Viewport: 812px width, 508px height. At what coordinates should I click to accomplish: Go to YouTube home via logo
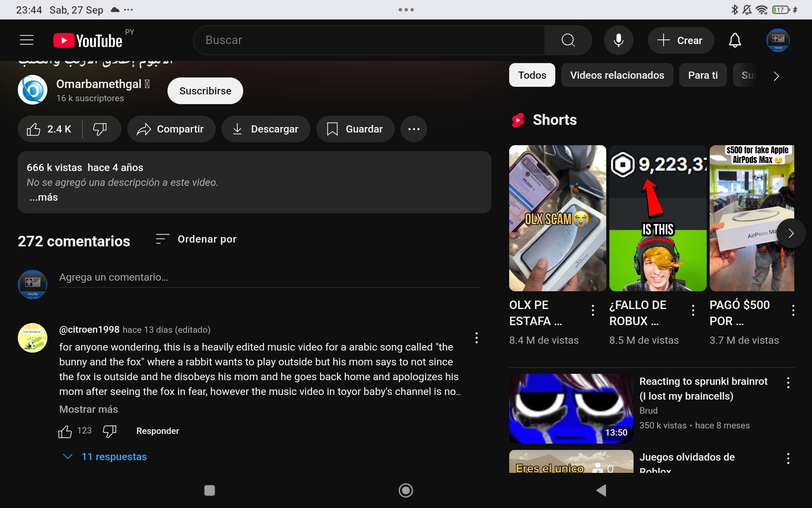88,41
